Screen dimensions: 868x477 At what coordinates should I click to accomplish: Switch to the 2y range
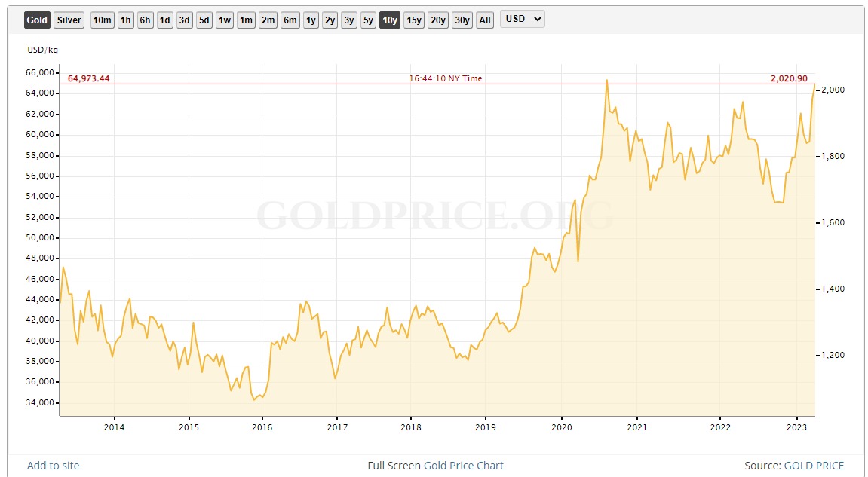(x=330, y=20)
